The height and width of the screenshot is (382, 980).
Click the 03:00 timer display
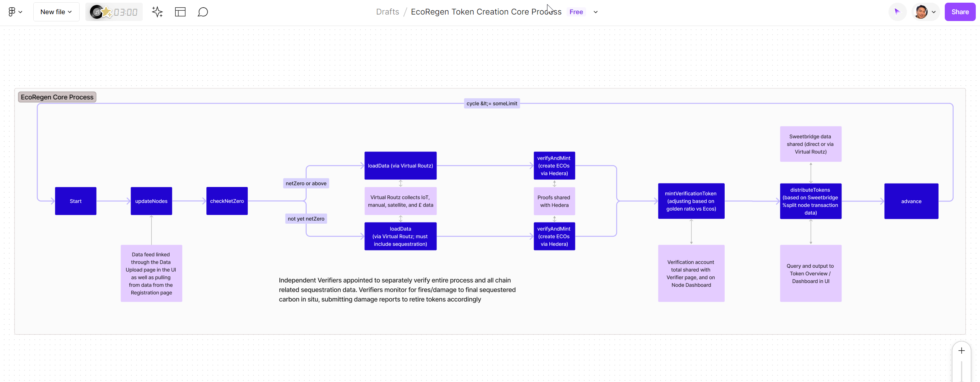pyautogui.click(x=126, y=12)
